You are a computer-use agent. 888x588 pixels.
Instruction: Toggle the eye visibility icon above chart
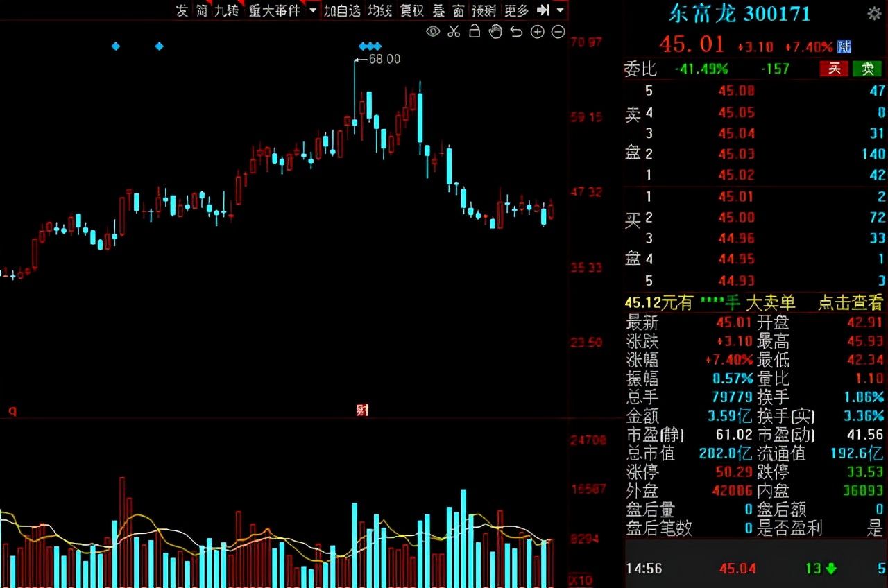click(x=433, y=31)
